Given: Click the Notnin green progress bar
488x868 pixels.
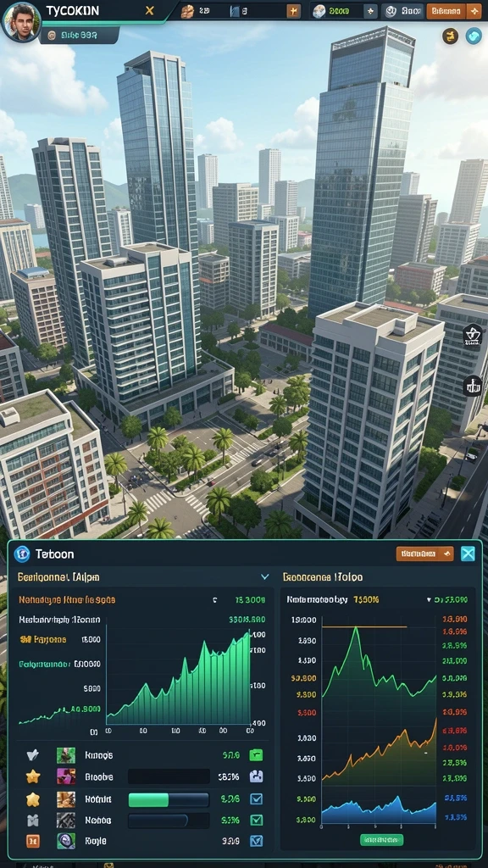Looking at the screenshot, I should pos(169,799).
